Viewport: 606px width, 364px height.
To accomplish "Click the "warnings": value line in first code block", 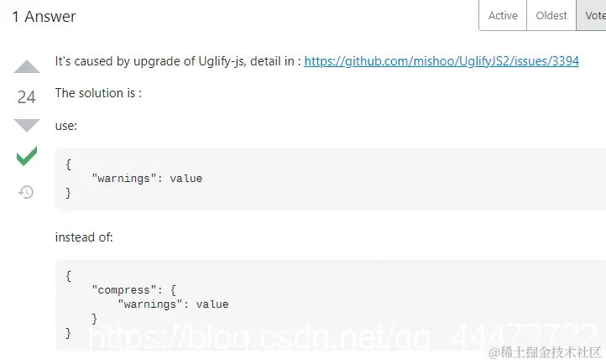I will click(x=147, y=179).
